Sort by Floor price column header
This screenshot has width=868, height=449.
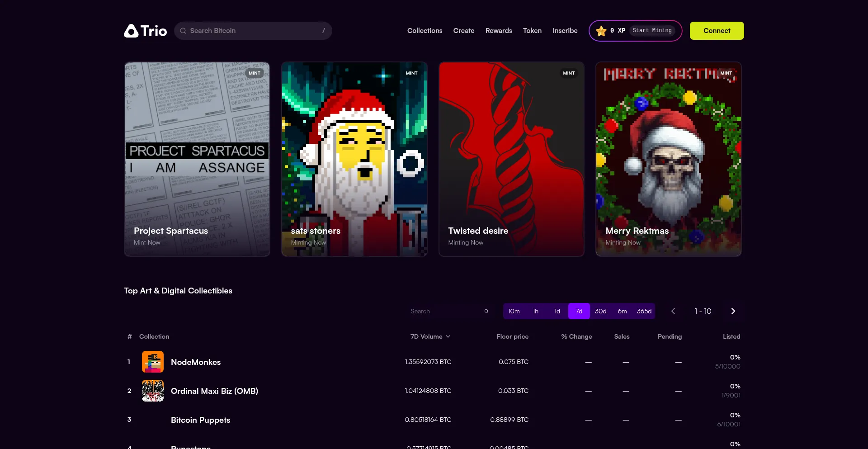pyautogui.click(x=512, y=336)
